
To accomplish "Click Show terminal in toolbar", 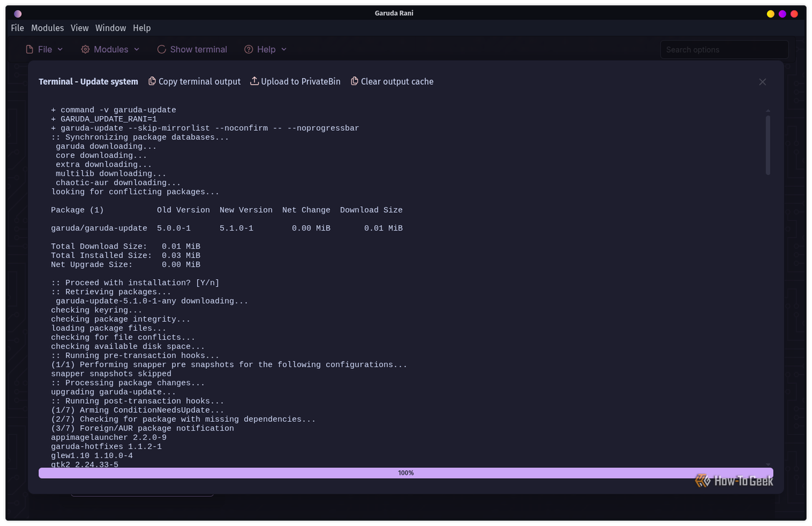I will coord(192,49).
